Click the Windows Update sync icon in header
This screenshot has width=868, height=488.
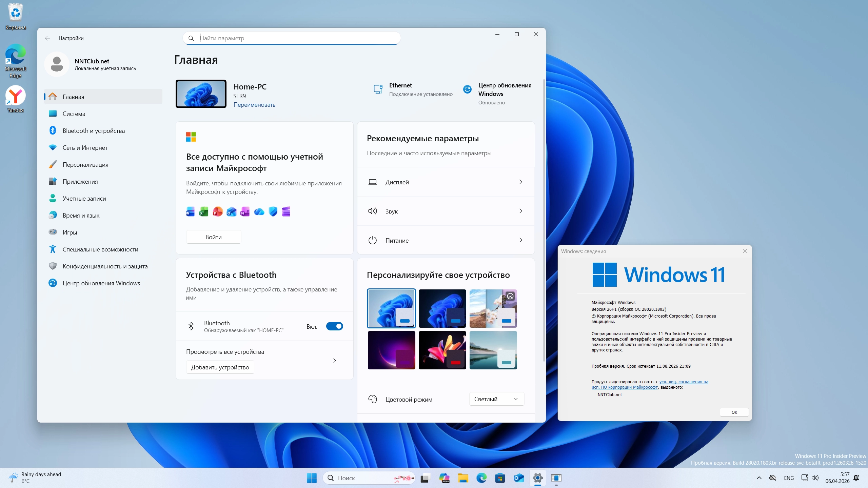467,89
